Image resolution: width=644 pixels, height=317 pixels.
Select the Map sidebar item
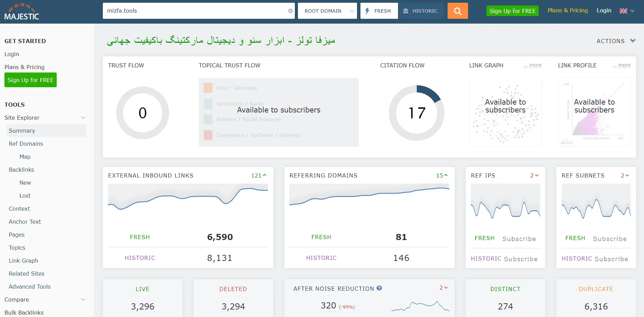[x=25, y=157]
